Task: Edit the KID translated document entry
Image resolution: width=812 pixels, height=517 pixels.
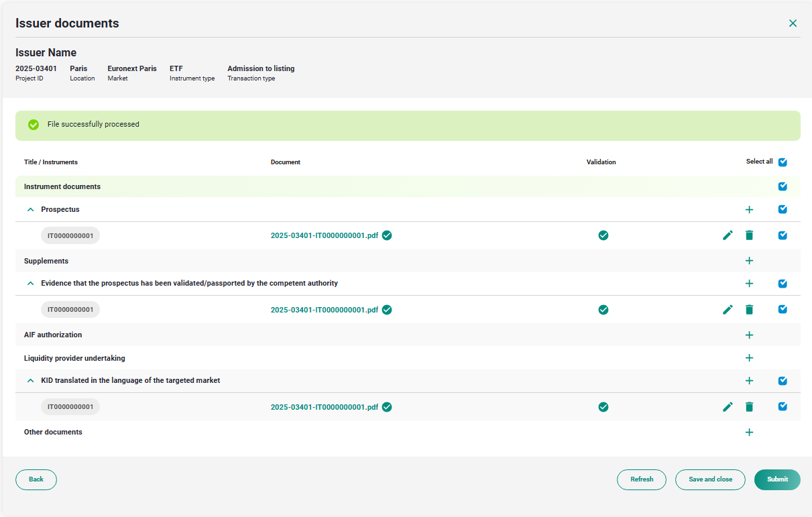Action: point(728,406)
